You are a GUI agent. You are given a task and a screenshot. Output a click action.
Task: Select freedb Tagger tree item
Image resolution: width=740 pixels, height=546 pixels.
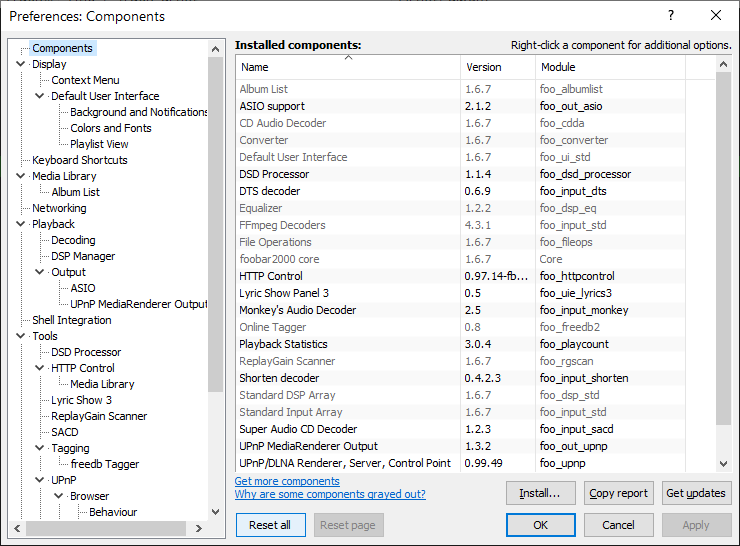tap(105, 464)
